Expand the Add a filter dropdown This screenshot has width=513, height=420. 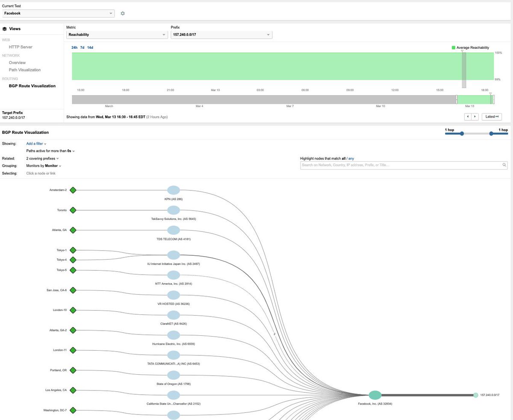pyautogui.click(x=36, y=144)
